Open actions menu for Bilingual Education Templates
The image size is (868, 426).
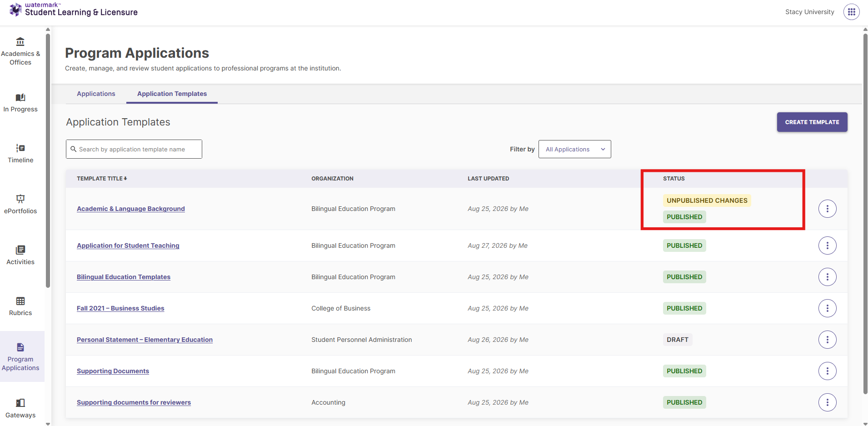coord(827,277)
